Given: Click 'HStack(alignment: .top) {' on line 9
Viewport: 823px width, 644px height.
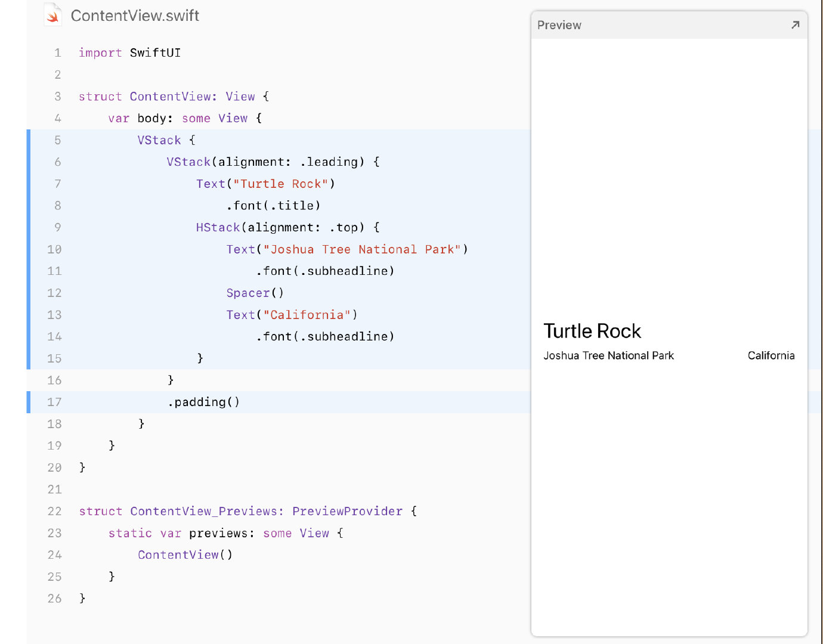Looking at the screenshot, I should pyautogui.click(x=288, y=228).
